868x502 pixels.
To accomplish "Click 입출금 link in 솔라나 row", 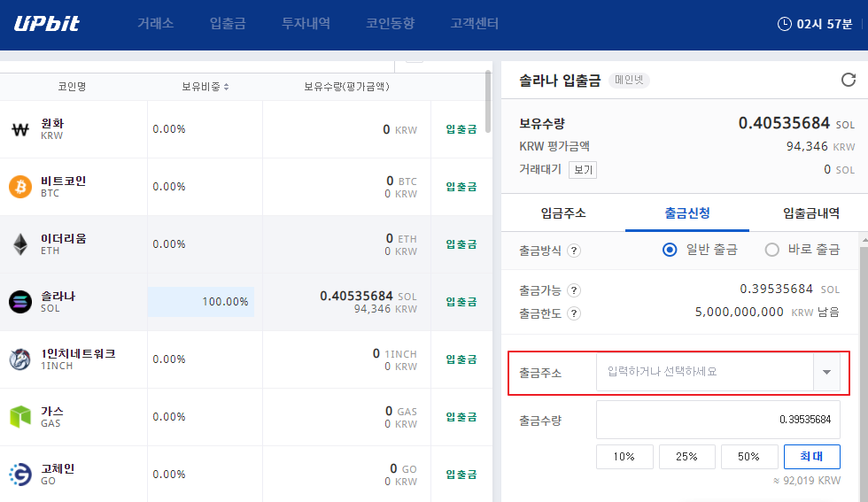I will tap(461, 302).
